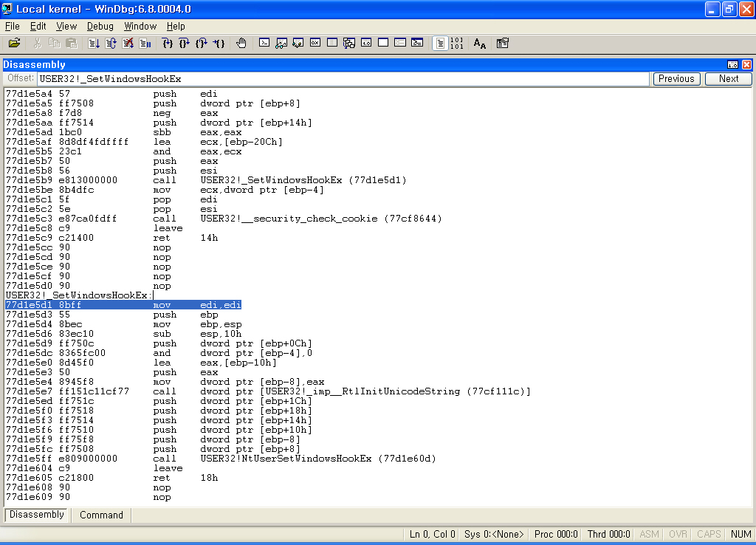Click the Step Over braces icon

[184, 44]
